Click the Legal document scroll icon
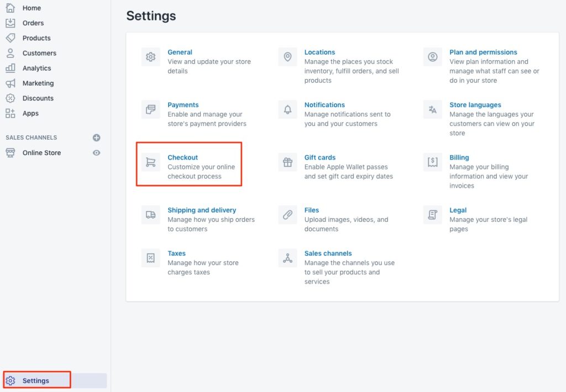The width and height of the screenshot is (566, 392). coord(432,215)
